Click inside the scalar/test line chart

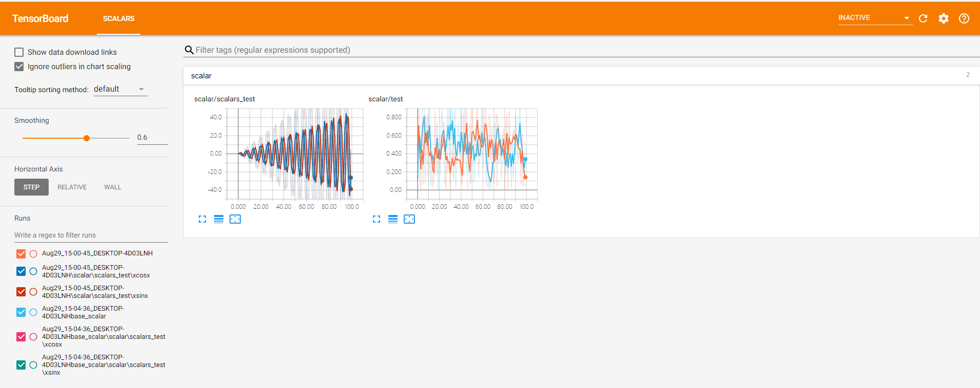471,154
